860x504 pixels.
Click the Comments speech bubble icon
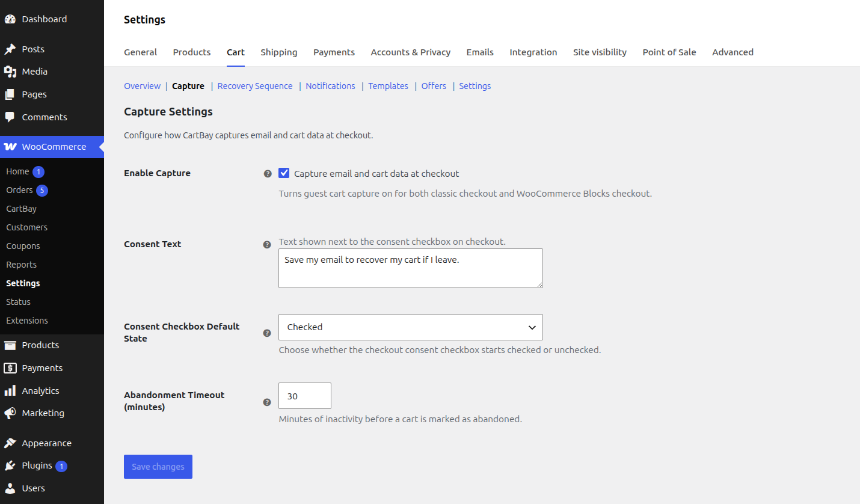[x=10, y=117]
